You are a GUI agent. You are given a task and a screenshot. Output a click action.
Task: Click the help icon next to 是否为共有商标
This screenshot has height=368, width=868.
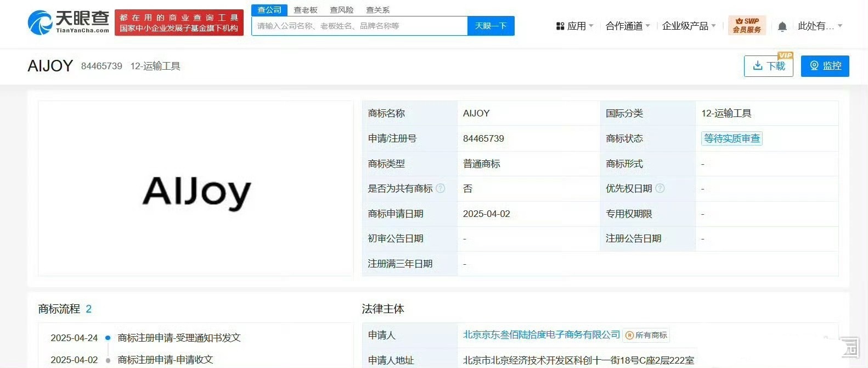440,188
